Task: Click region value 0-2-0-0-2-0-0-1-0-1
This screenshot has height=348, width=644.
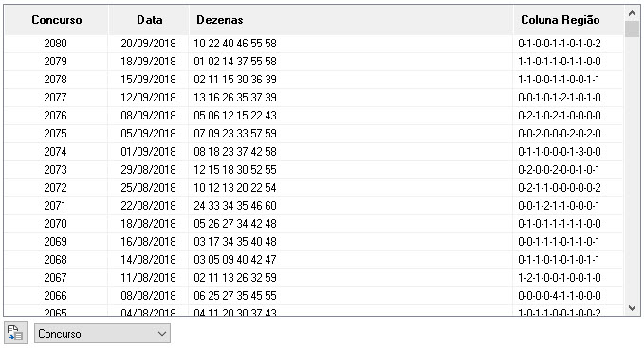Action: (x=559, y=170)
